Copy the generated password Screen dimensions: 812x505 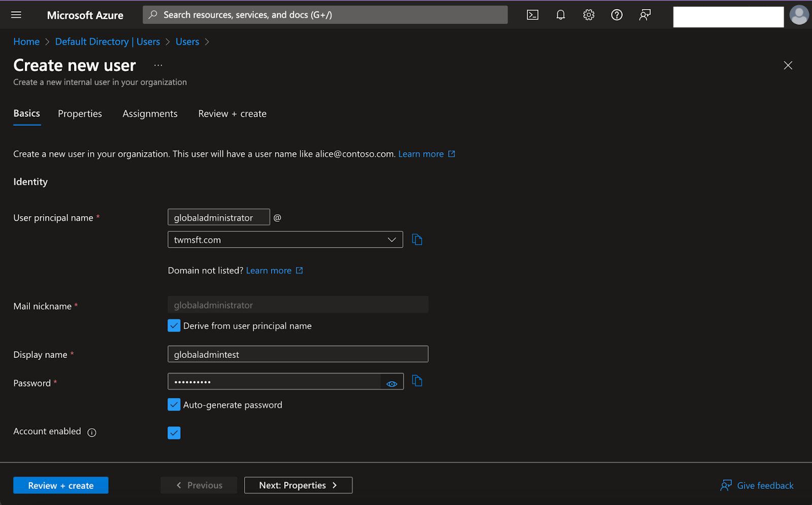tap(417, 381)
